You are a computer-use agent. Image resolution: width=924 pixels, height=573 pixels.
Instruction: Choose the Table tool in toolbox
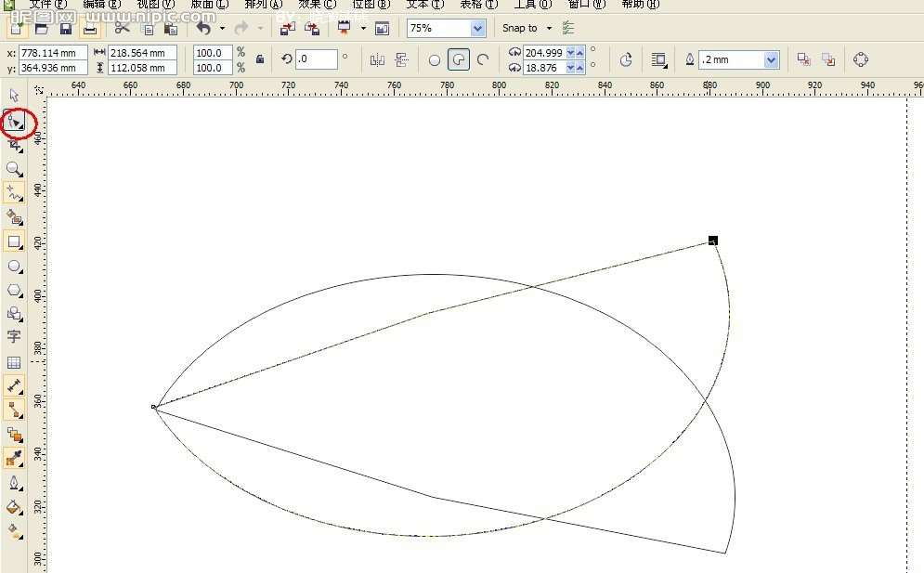(x=14, y=362)
